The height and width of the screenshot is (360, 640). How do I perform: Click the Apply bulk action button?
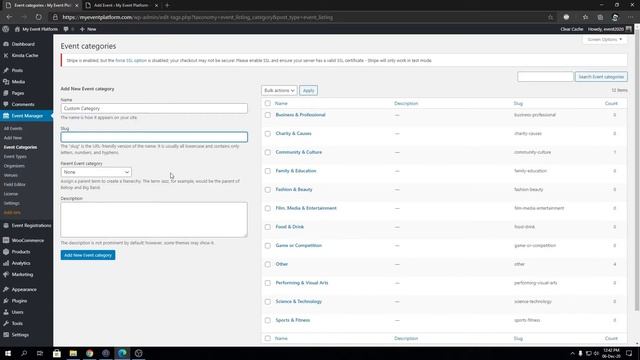(x=309, y=90)
